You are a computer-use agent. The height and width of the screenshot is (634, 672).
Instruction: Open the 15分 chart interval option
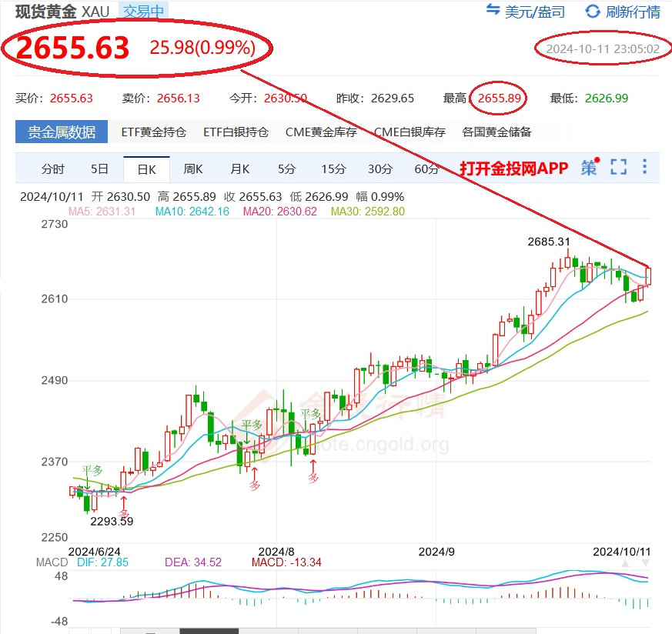click(333, 169)
